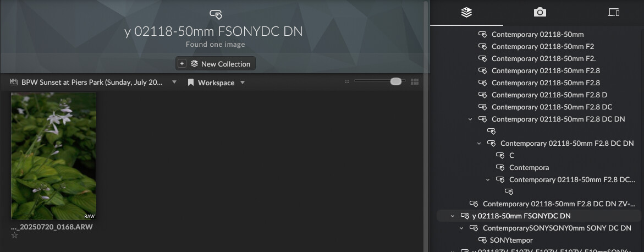Viewport: 644px width, 252px height.
Task: Click the film-strip icon before BPW Sunset
Action: coord(14,83)
